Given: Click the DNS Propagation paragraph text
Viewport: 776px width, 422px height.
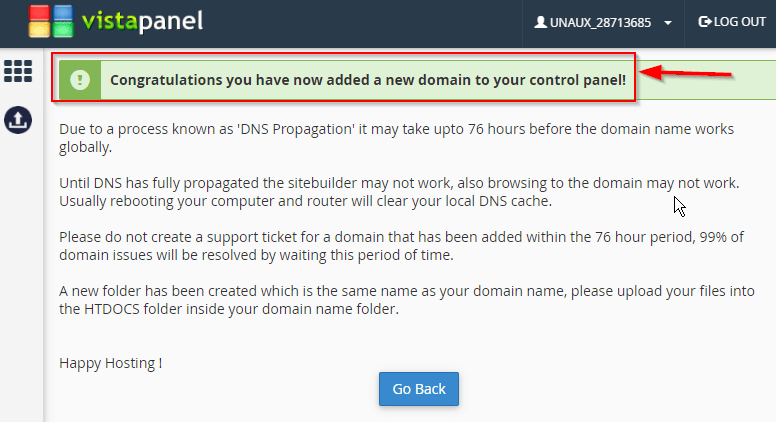Looking at the screenshot, I should (x=396, y=138).
